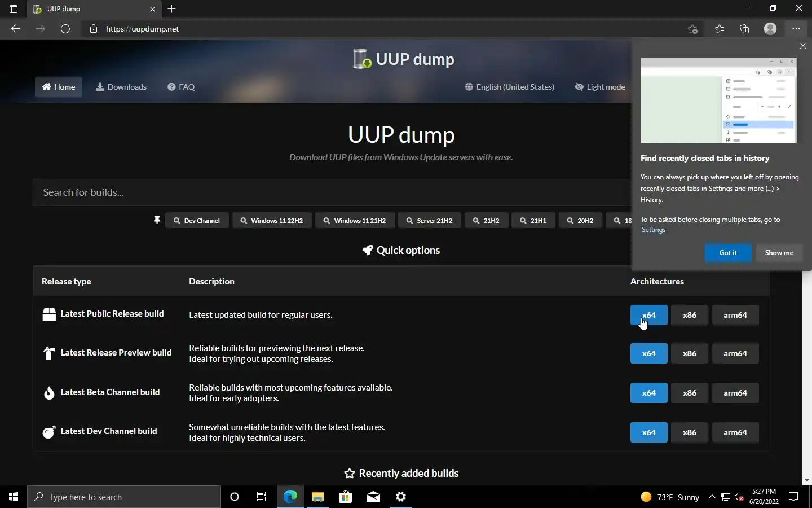Screen dimensions: 812x508
Task: Close the UUP dump tab
Action: [x=152, y=9]
